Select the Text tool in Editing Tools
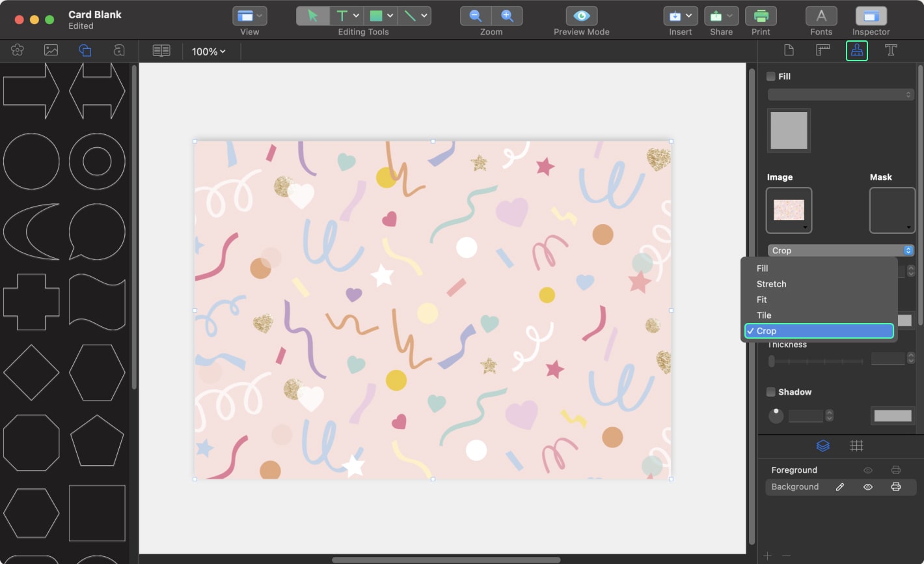Screen dimensions: 924x564 coord(343,15)
